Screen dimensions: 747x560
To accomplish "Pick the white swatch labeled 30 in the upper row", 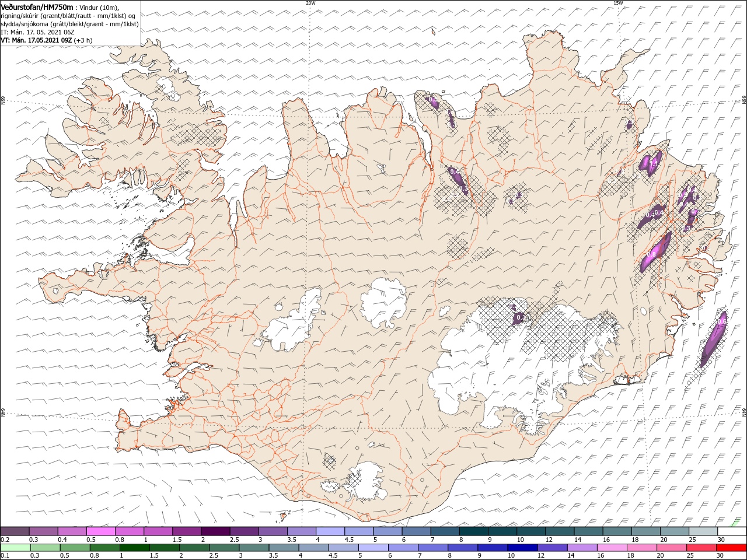I will click(x=732, y=531).
